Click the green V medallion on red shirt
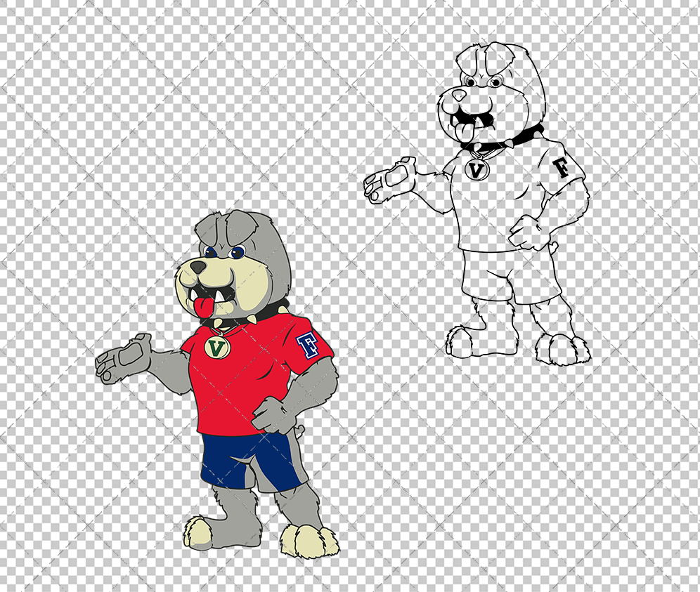Image resolution: width=700 pixels, height=592 pixels. (217, 347)
